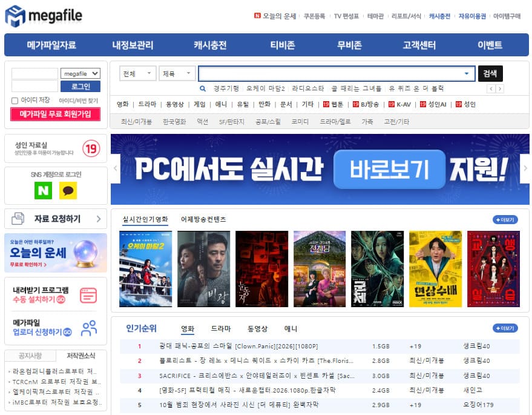Open 메가파일자료 main menu
The image size is (532, 415).
(51, 45)
